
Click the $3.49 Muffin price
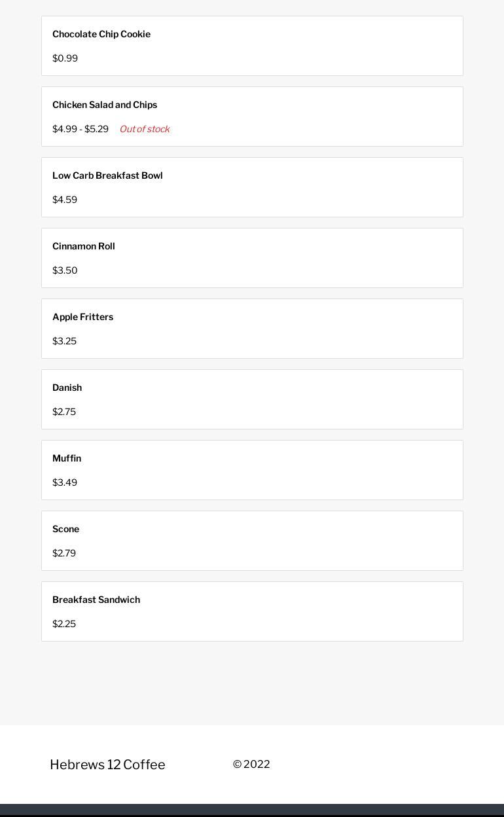[x=65, y=482]
